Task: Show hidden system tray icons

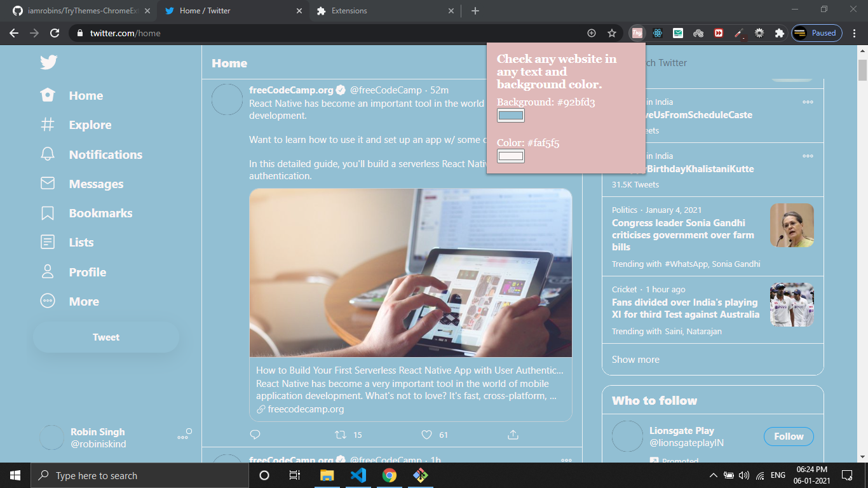Action: (713, 475)
